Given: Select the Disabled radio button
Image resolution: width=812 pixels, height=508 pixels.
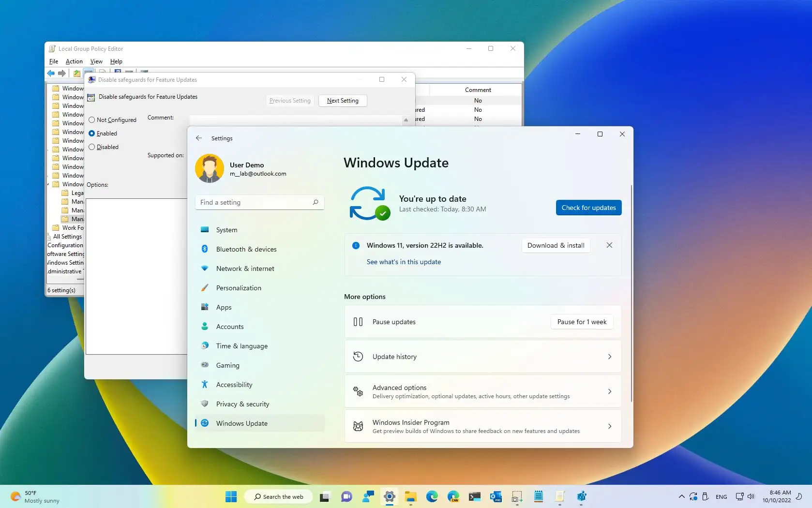Looking at the screenshot, I should point(92,147).
